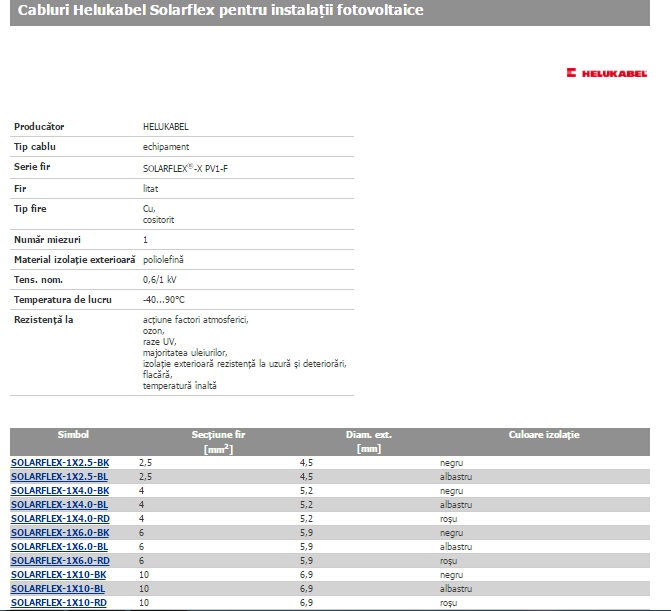Click color negru in SOLARFLEX-1X4.0-BK row
The image size is (671, 611).
pos(451,491)
